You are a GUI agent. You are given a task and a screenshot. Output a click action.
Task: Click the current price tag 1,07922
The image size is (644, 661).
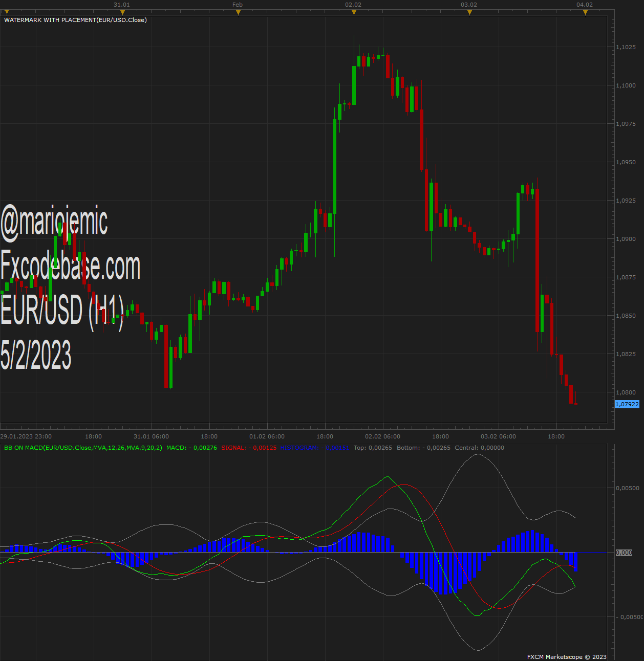(x=627, y=404)
